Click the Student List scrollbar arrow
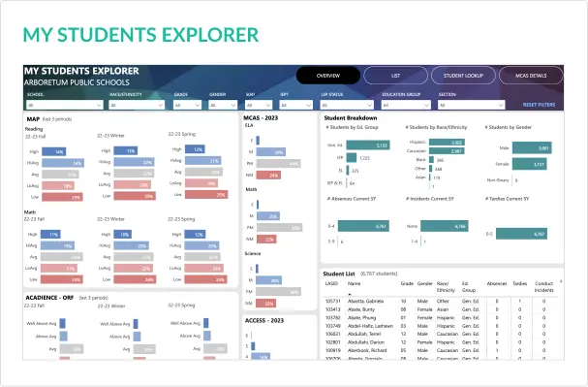The width and height of the screenshot is (588, 387). 561,281
